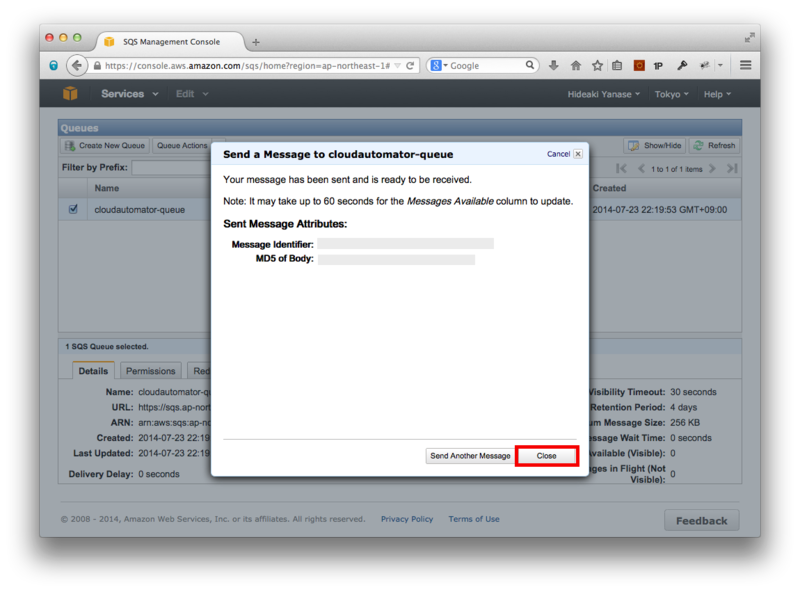Viewport: 800px width, 592px height.
Task: Open the Tokyo region menu
Action: (x=671, y=94)
